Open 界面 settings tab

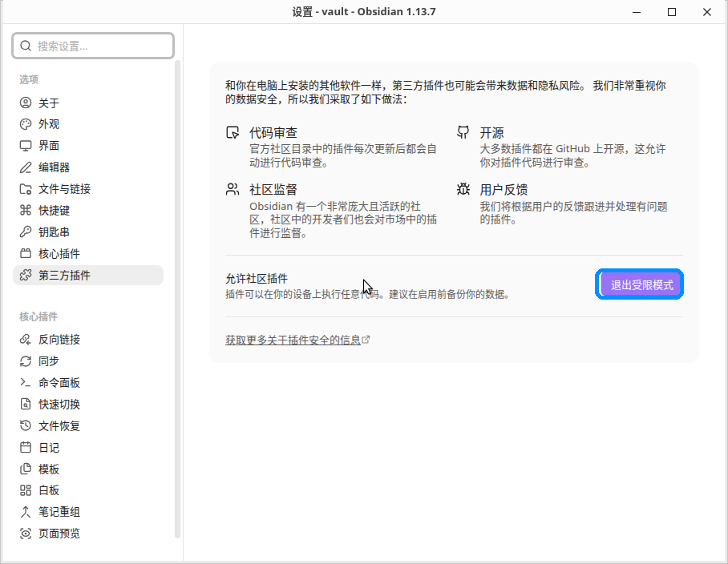[88, 146]
